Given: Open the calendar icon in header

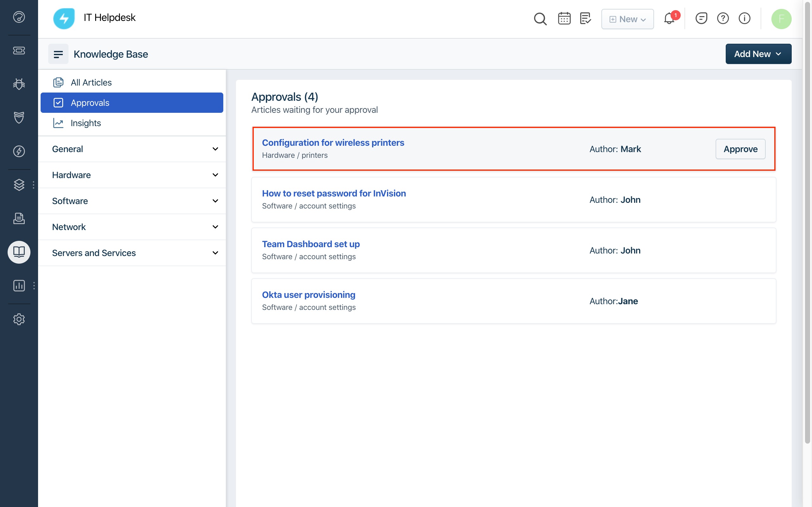Looking at the screenshot, I should [x=564, y=19].
